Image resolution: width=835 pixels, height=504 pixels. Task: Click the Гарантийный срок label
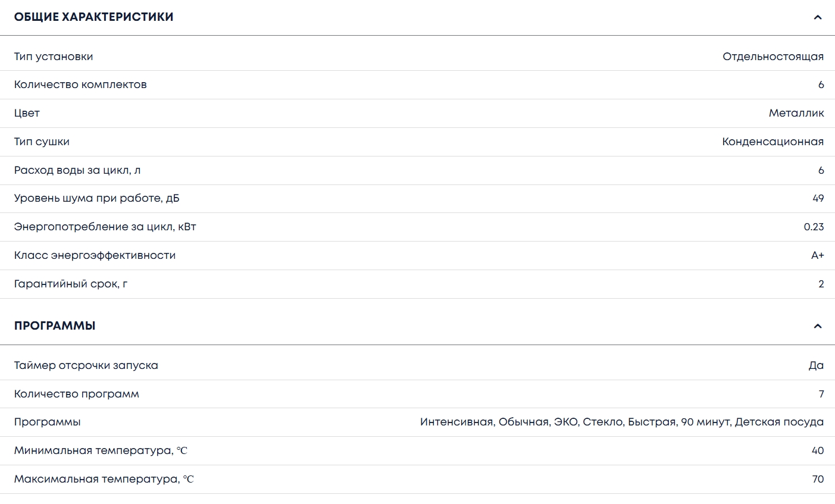pos(71,284)
